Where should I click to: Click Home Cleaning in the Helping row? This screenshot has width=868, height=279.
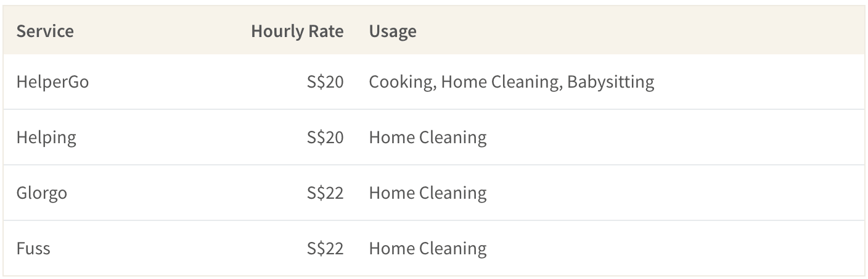coord(428,137)
